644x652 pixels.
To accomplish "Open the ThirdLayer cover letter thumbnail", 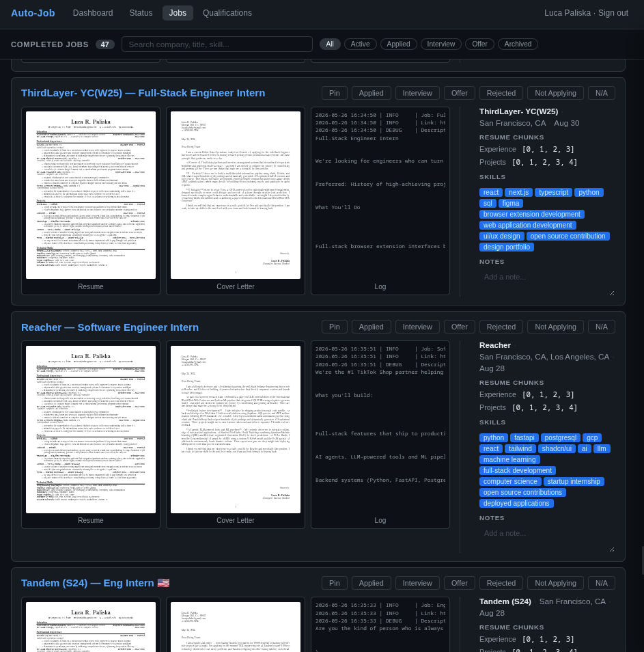I will coord(236,201).
